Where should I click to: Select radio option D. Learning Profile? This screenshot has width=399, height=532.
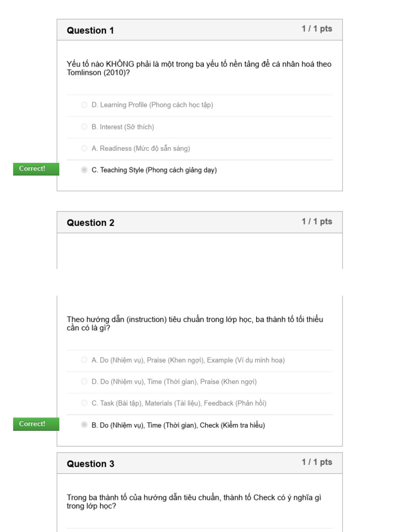(84, 105)
